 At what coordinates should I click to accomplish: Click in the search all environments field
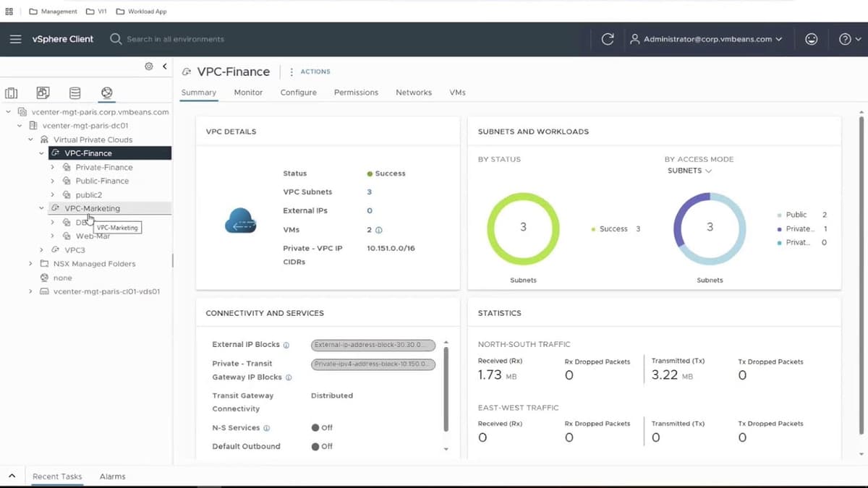coord(175,39)
